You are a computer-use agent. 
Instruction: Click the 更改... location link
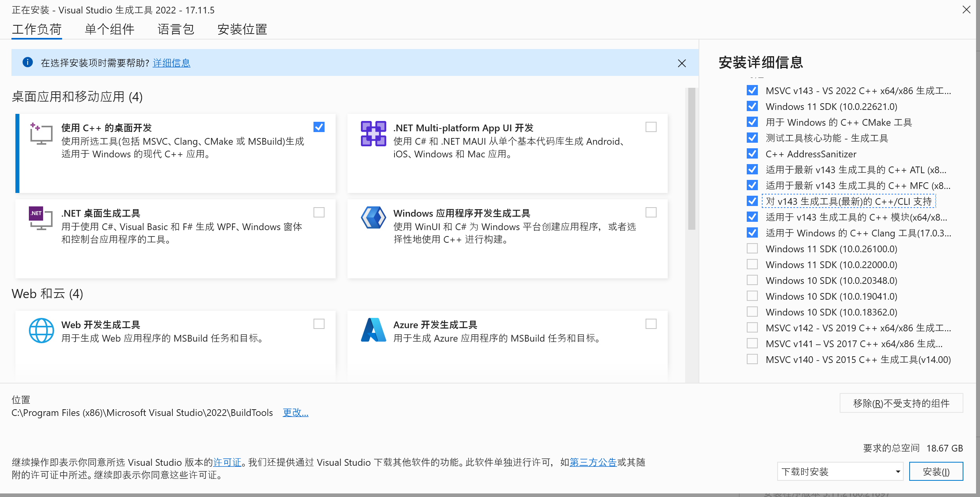[295, 412]
